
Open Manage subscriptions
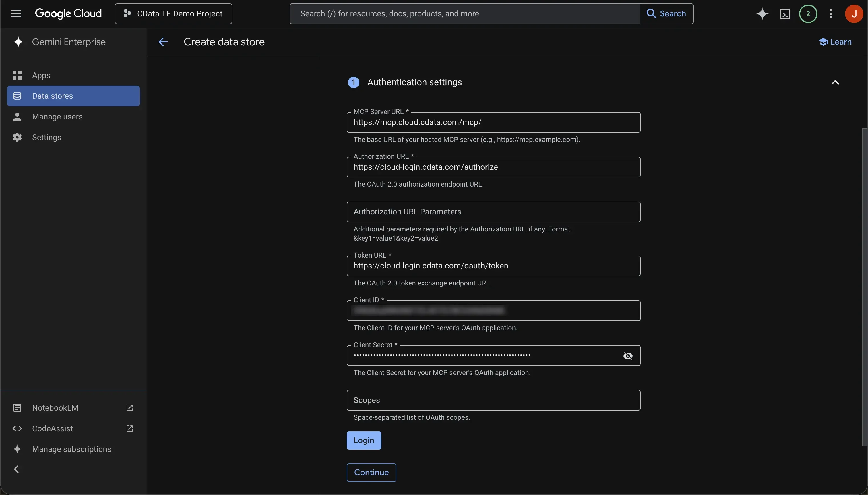[x=72, y=449]
